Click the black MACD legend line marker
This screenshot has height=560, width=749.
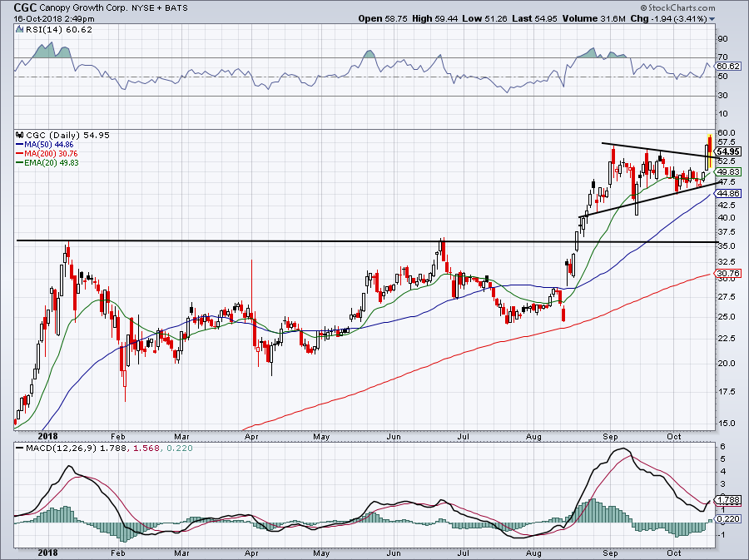coord(20,448)
